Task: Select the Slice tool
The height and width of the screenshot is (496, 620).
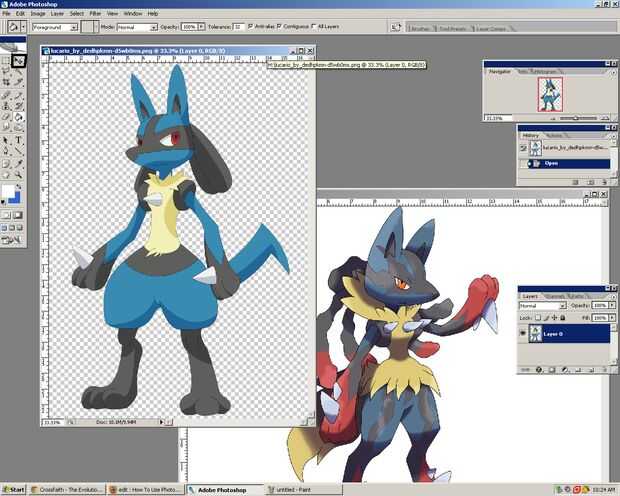Action: [18, 82]
